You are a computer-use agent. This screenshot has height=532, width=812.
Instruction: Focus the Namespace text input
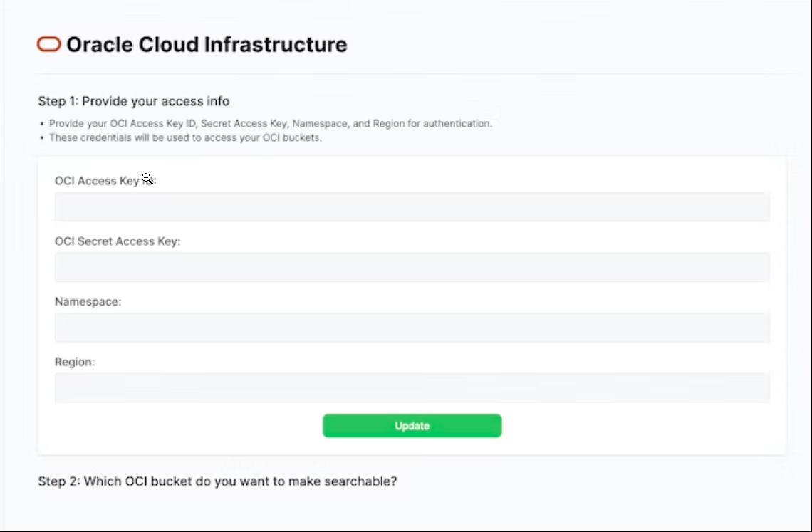[412, 327]
